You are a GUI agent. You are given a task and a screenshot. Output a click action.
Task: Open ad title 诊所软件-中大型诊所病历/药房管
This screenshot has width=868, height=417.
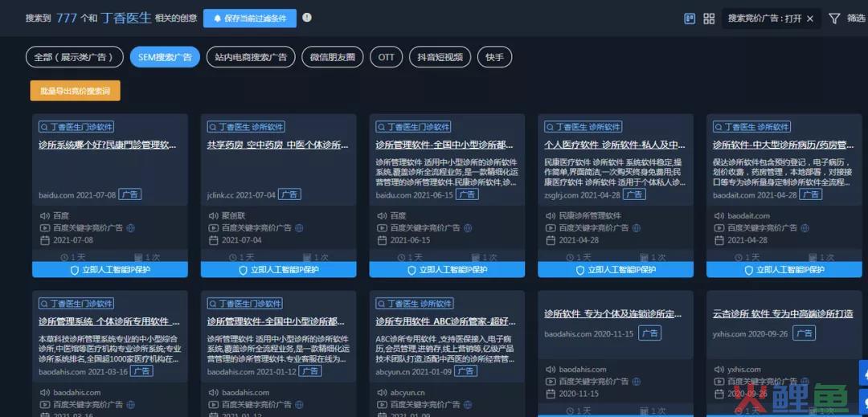784,145
